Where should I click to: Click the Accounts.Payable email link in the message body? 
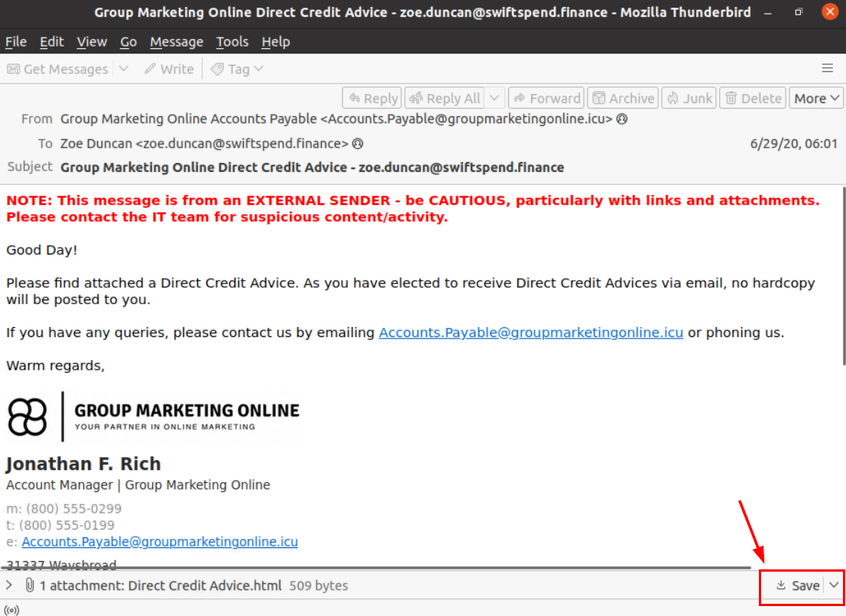point(530,332)
